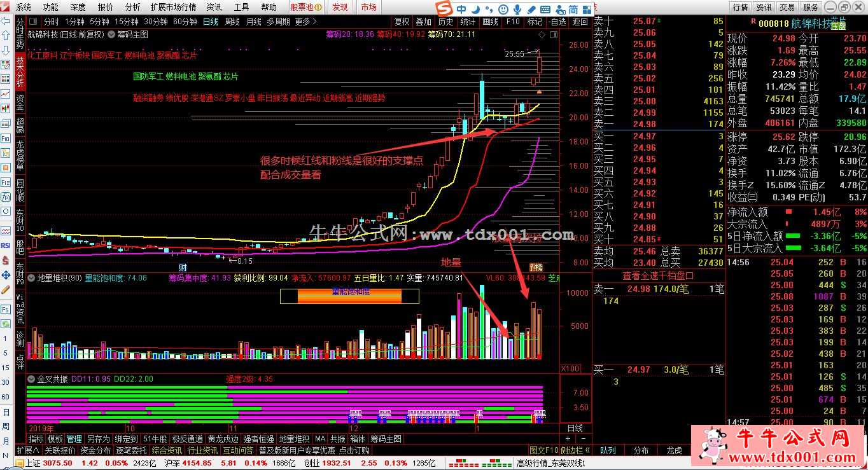
Task: Open the 金叉共振 indicator dropdown arrow
Action: (x=31, y=378)
